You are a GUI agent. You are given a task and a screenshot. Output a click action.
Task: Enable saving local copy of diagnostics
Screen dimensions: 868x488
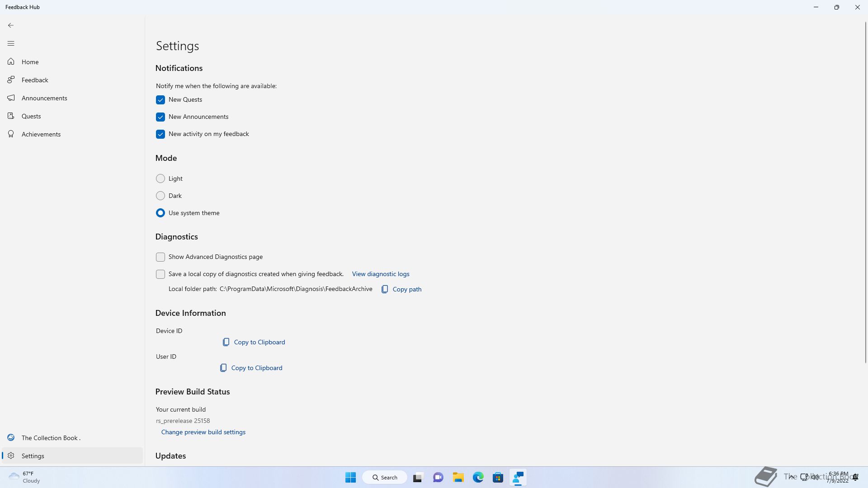[160, 274]
